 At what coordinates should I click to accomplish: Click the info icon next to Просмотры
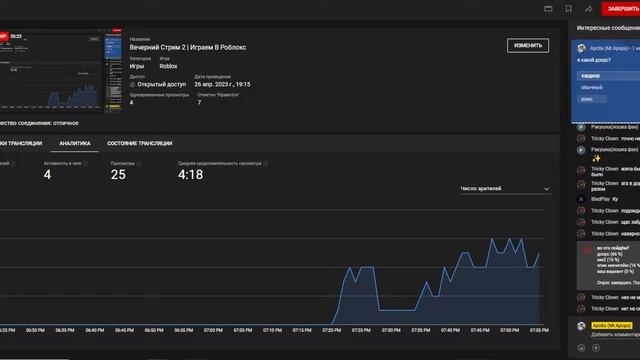[139, 163]
